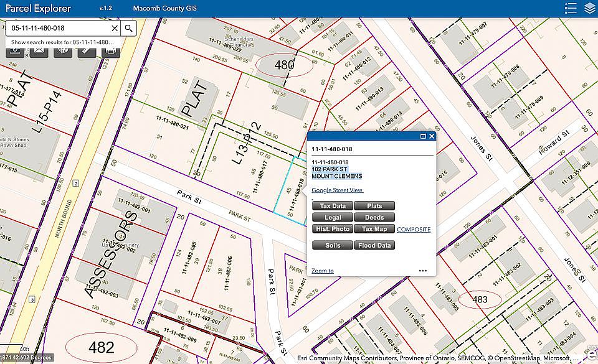Open the Tax Map button

click(374, 229)
